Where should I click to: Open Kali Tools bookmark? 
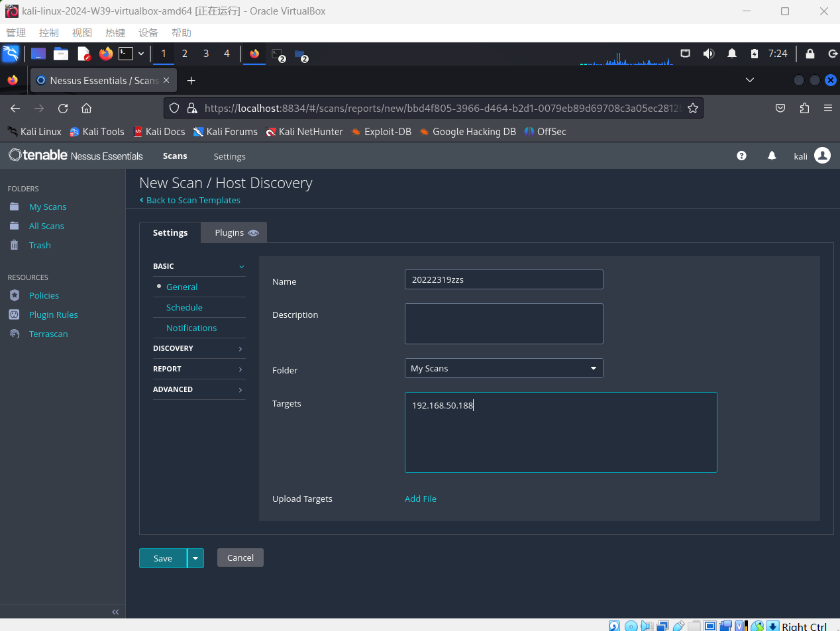[97, 131]
